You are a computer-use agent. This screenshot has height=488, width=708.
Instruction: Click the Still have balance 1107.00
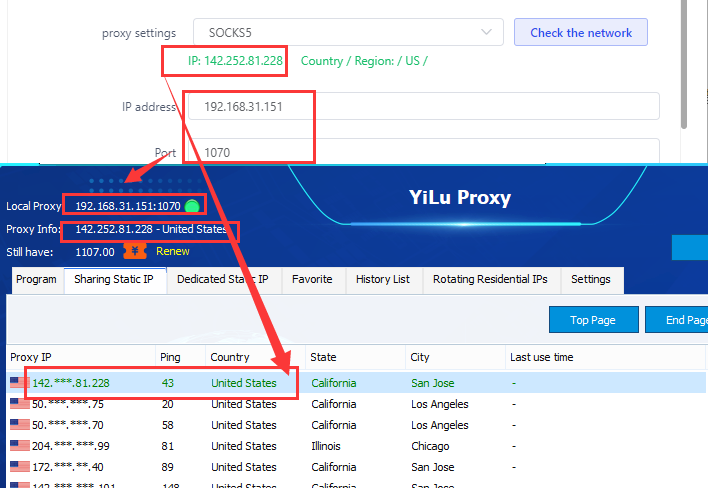point(95,252)
